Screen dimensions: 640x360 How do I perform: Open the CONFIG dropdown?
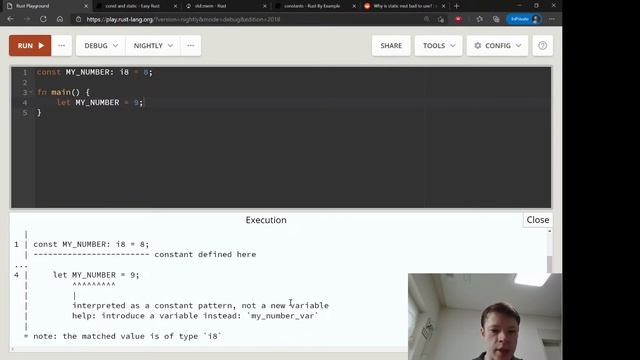tap(497, 45)
